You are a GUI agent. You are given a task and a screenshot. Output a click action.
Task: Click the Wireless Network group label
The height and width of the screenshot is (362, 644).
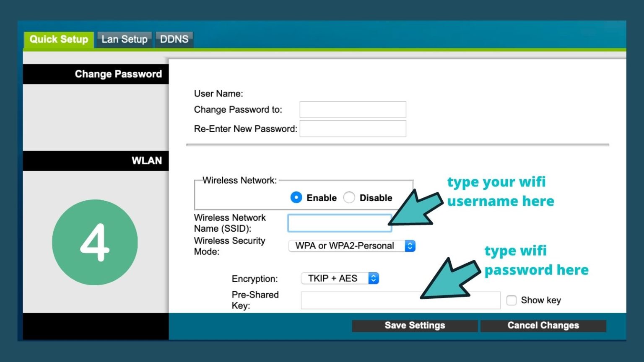click(239, 181)
